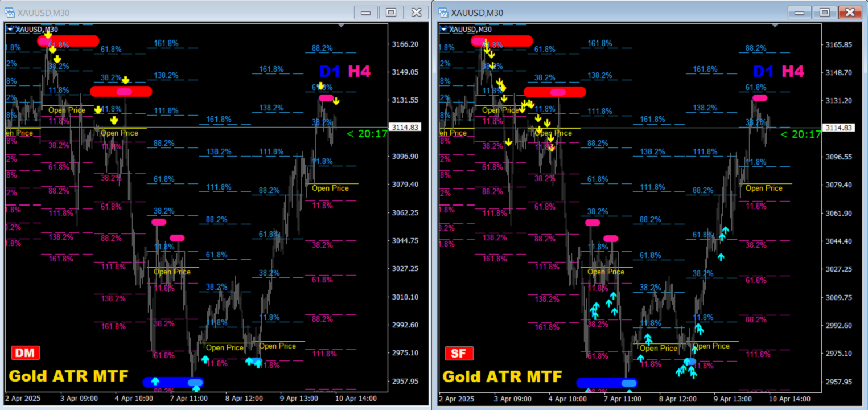Click the 4 Apr 10:00 time label in the left chart
Screen dimensions: 868x410
point(134,399)
